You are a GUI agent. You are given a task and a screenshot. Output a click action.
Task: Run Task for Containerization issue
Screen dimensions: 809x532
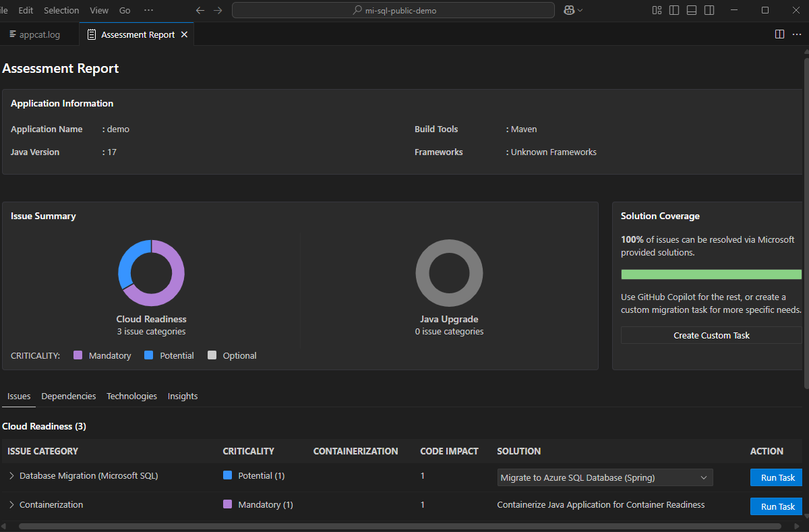click(x=777, y=506)
